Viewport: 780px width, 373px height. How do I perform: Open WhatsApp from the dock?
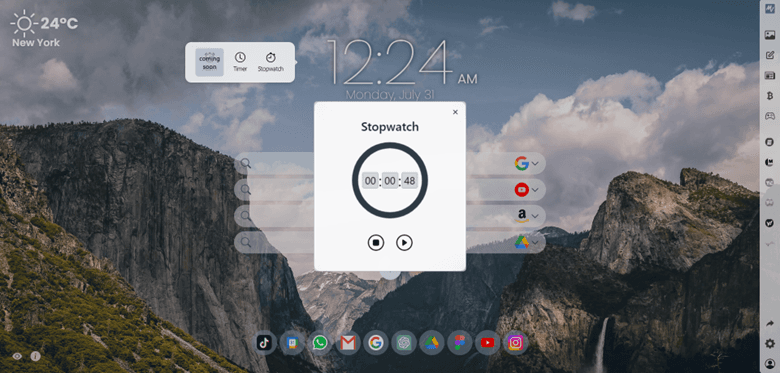point(320,343)
